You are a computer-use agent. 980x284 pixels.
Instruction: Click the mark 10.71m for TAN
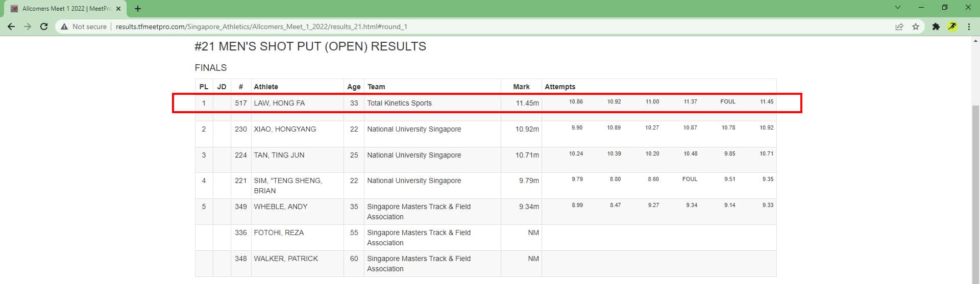tap(527, 155)
